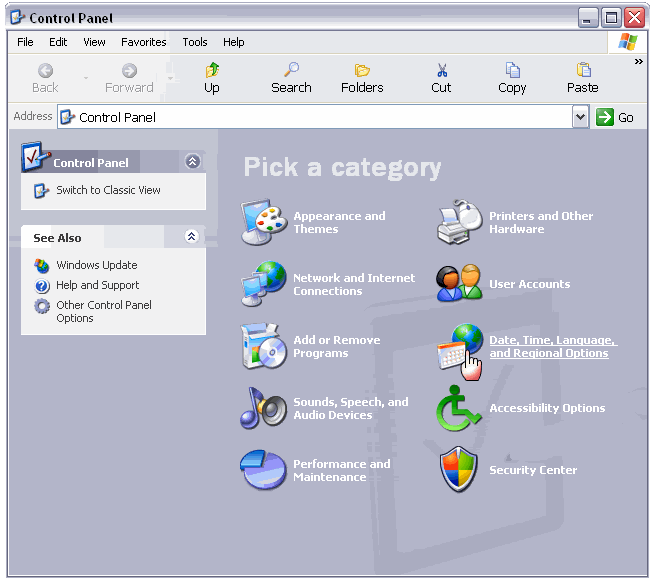Click the Switch to Classic View icon
655x585 pixels.
pos(41,191)
